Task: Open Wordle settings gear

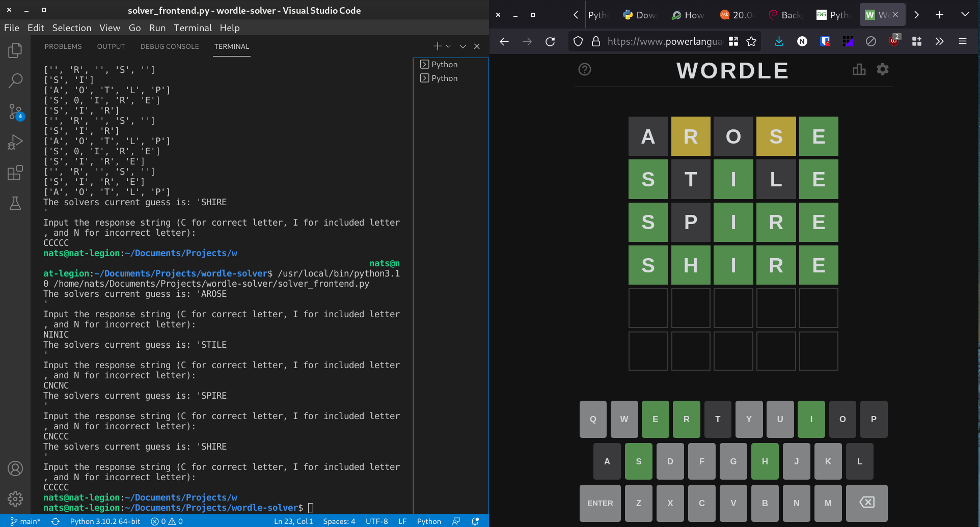Action: [x=882, y=70]
